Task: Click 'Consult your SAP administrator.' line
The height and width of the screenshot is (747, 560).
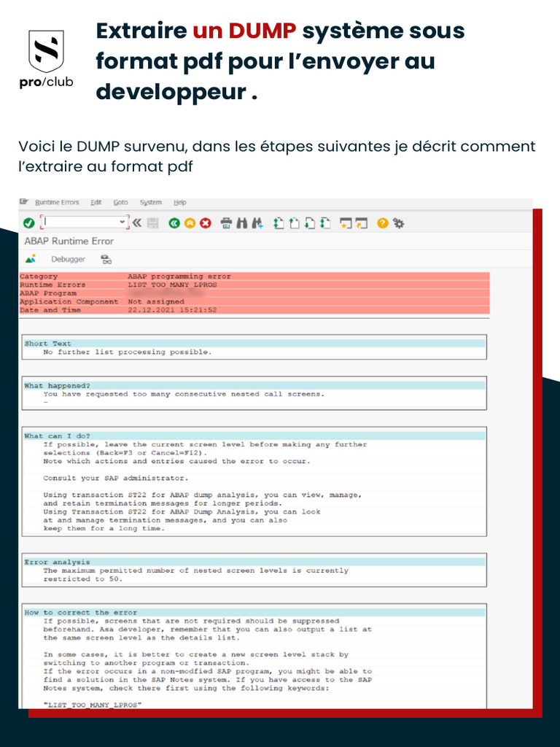Action: [116, 478]
